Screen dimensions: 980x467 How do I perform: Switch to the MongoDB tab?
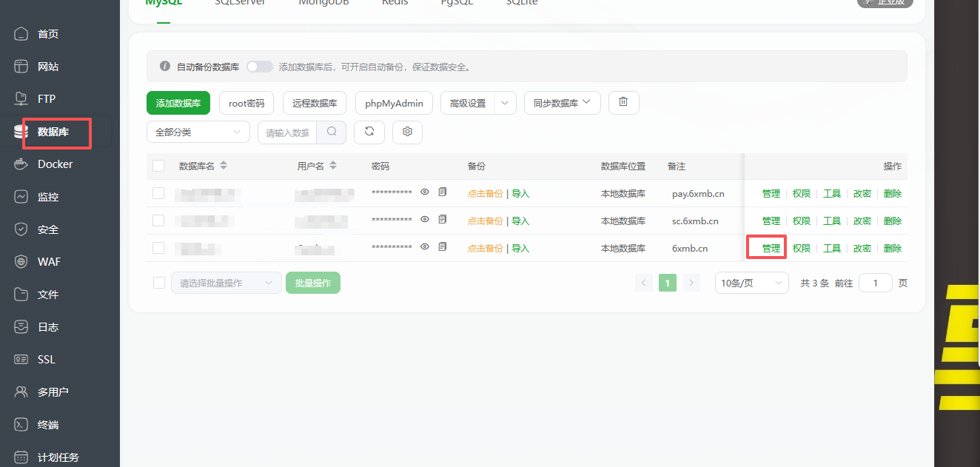pos(323,2)
